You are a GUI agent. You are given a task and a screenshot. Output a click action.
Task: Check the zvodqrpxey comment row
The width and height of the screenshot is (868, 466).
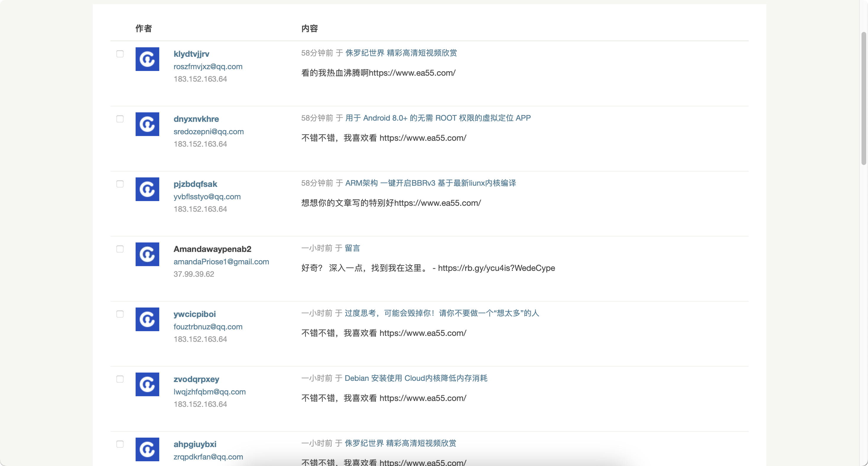[120, 379]
